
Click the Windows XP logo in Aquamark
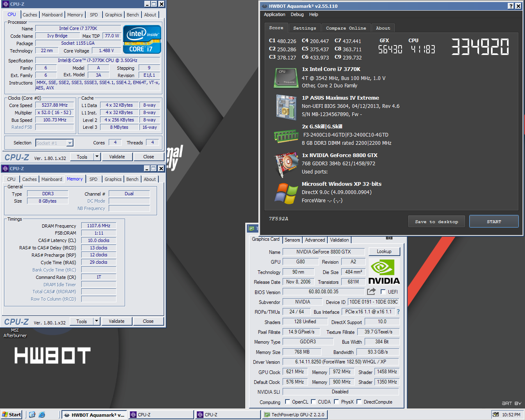tap(286, 193)
